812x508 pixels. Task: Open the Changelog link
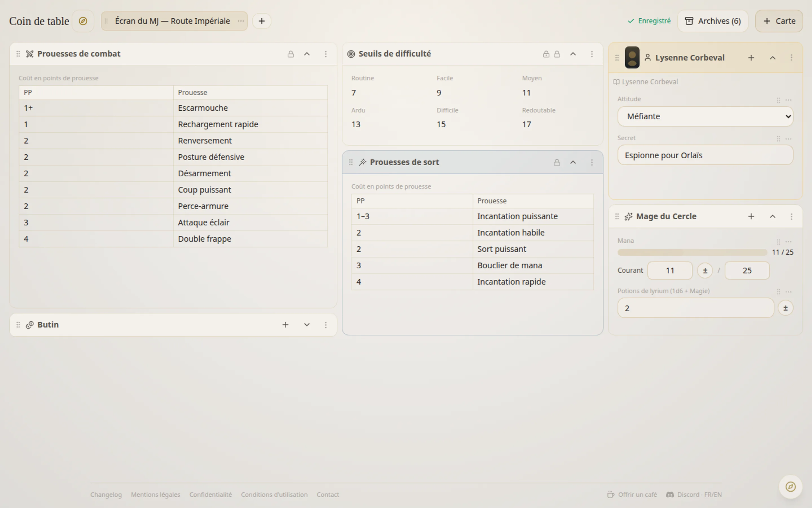(x=106, y=494)
